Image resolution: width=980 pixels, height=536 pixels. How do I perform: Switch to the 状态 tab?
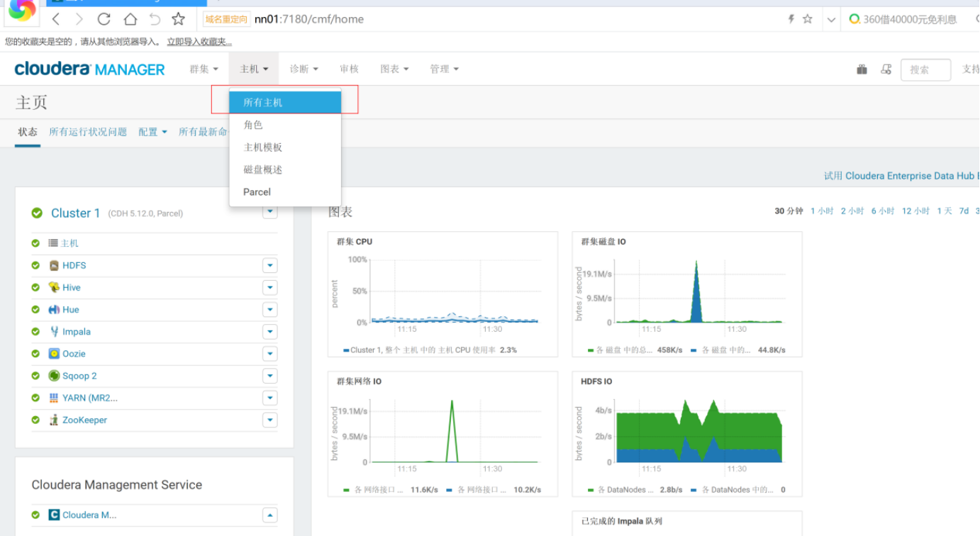[x=28, y=132]
